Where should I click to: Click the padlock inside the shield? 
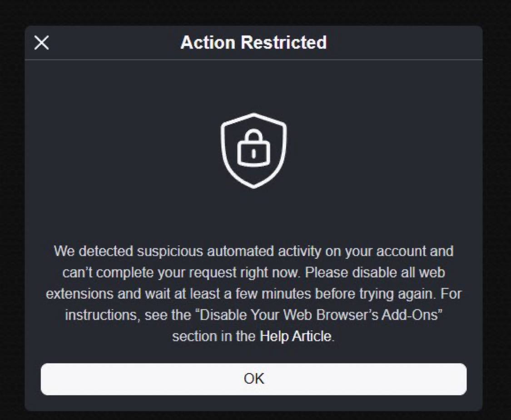[x=253, y=150]
